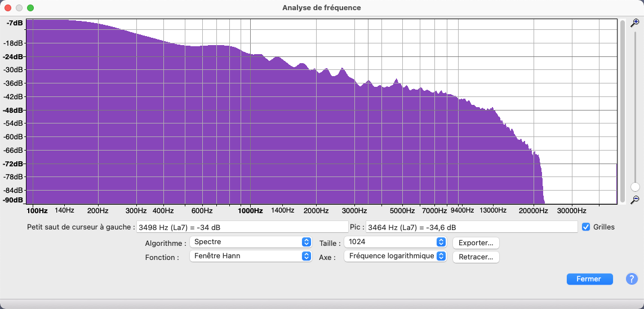Screen dimensions: 644x309
Task: Click the vertical zoom slider knob
Action: 634,187
